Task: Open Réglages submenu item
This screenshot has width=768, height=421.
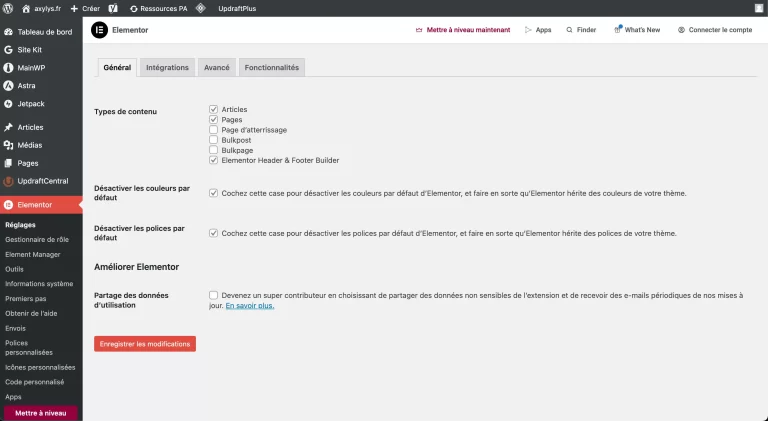Action: pos(20,225)
